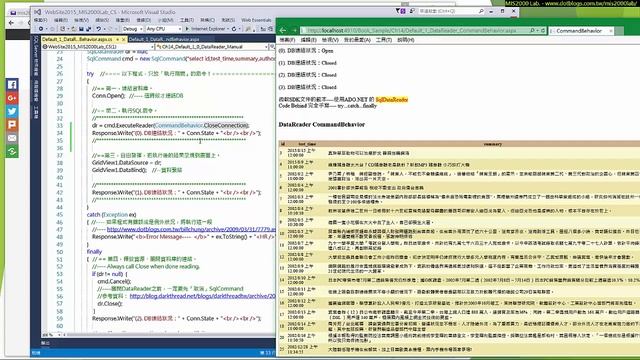Click the Conn.Open(); code line
This screenshot has height=360, width=640.
109,96
